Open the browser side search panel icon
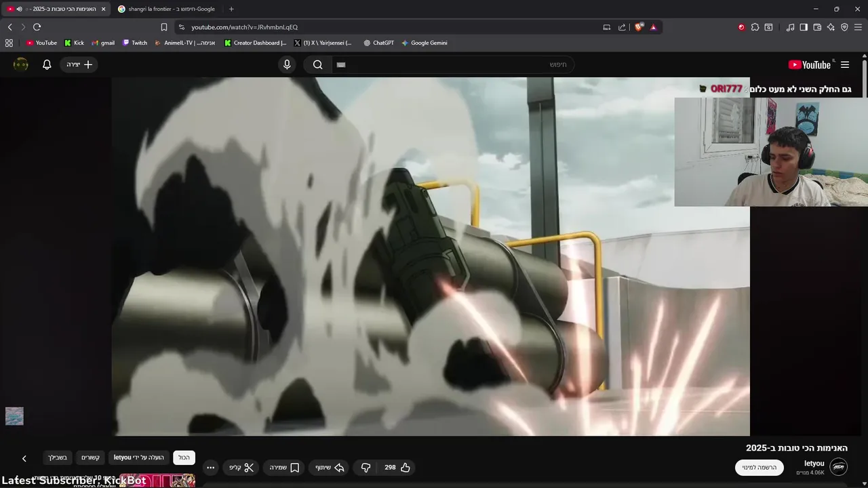868x488 pixels. coord(768,27)
